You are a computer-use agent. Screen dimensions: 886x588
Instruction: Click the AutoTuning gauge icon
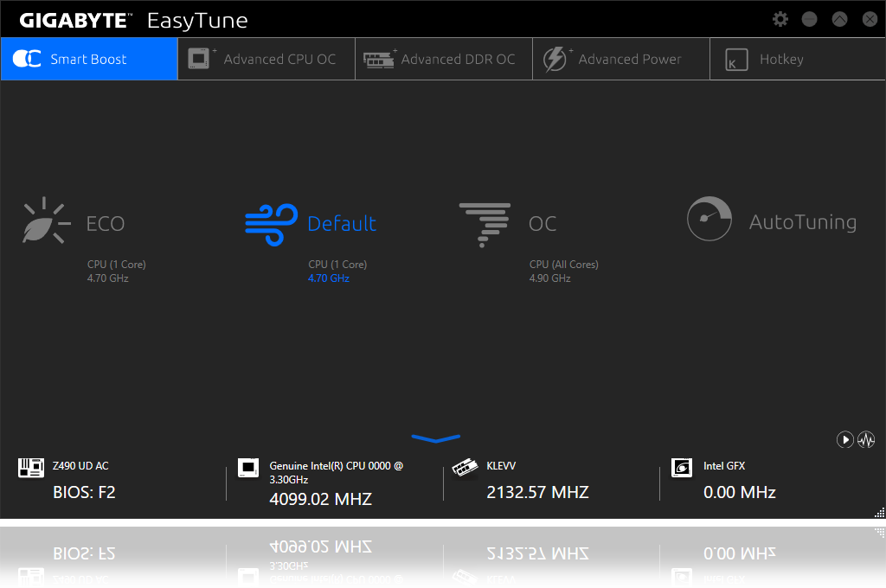(x=709, y=219)
